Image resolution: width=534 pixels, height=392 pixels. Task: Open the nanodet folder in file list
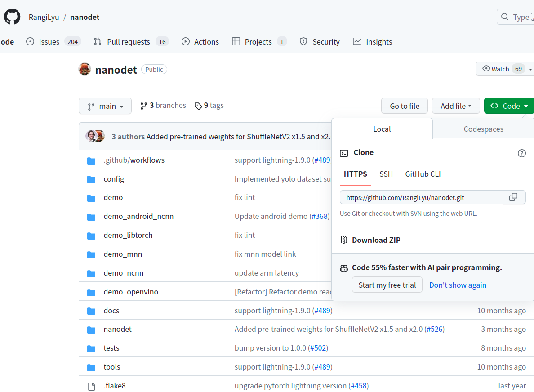coord(117,329)
